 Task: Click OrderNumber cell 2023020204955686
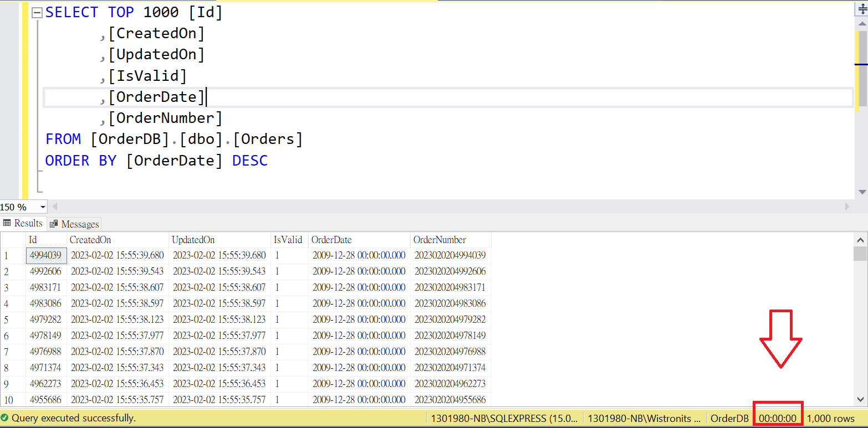(x=451, y=399)
